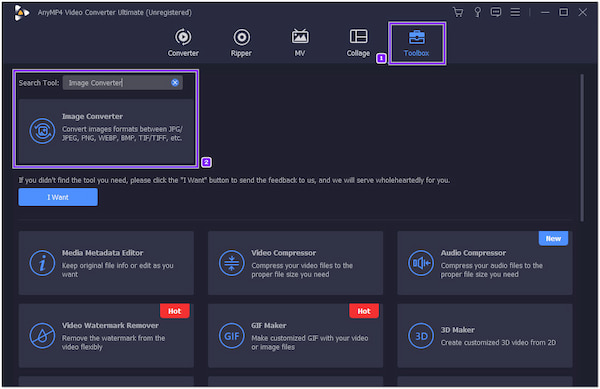This screenshot has width=600, height=389.
Task: Open GIF Maker tool title
Action: click(x=269, y=326)
